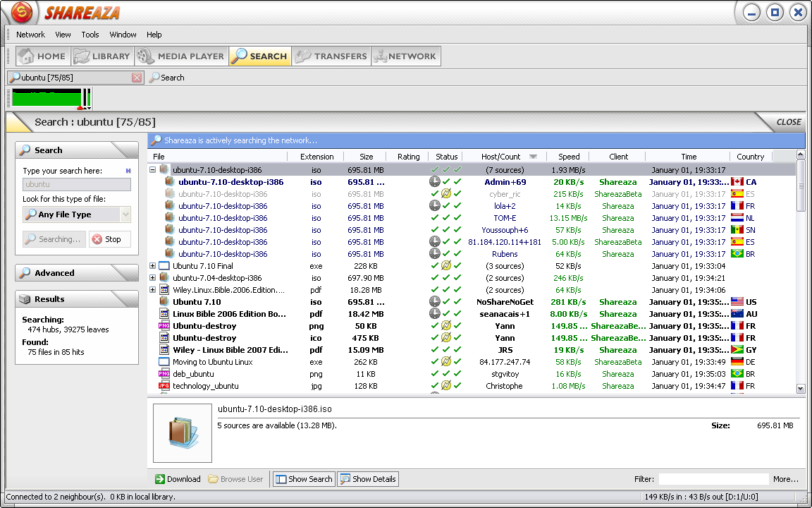
Task: Open the View menu
Action: 63,35
